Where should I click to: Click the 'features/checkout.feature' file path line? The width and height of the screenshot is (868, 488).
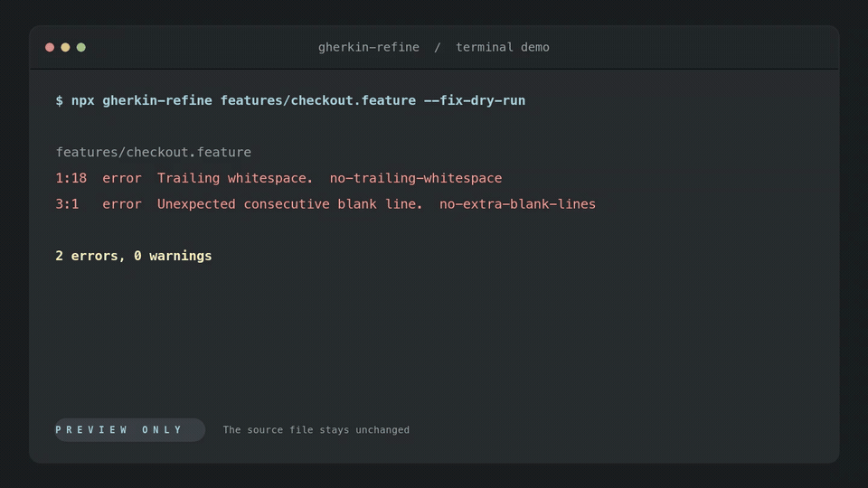pyautogui.click(x=154, y=152)
